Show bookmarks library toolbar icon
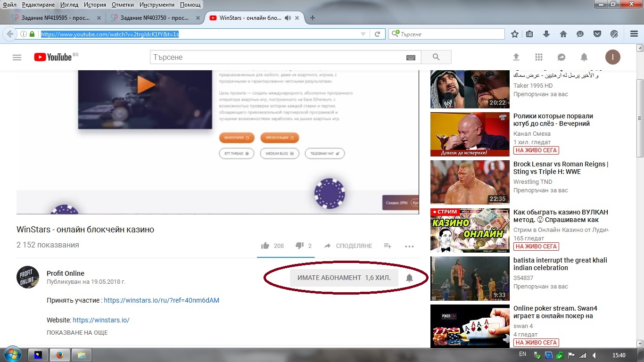644x362 pixels. 529,34
